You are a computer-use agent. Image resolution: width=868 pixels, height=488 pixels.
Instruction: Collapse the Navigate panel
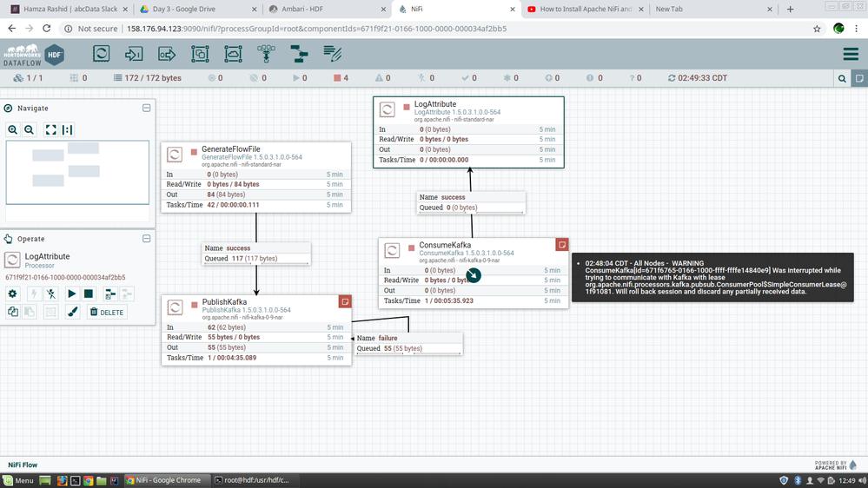coord(146,109)
